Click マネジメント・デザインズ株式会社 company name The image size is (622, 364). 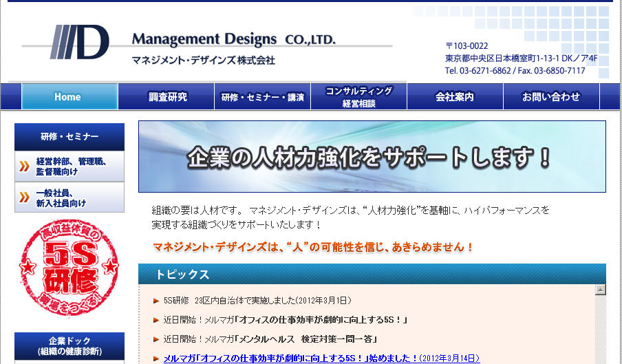pos(203,61)
